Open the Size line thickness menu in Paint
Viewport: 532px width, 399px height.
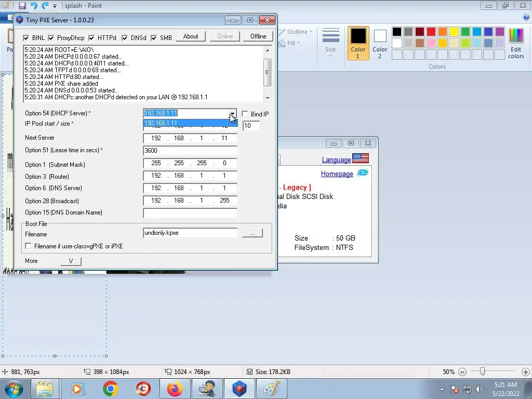330,42
